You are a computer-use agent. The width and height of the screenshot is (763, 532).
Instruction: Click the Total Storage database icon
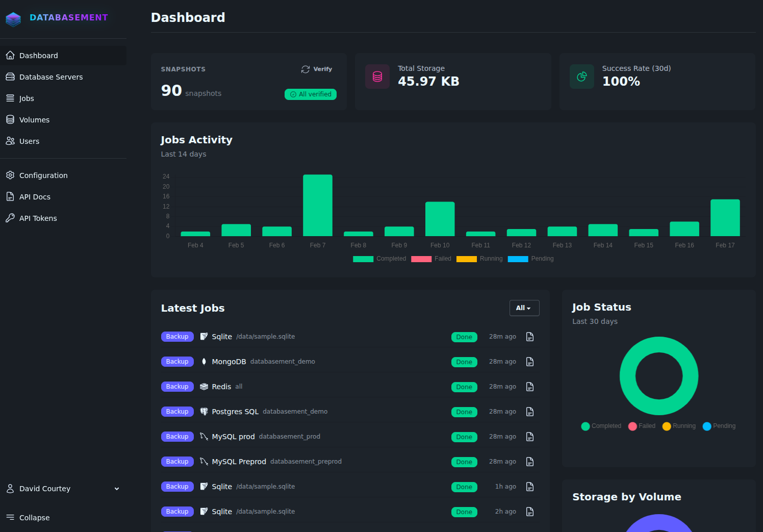(x=377, y=77)
